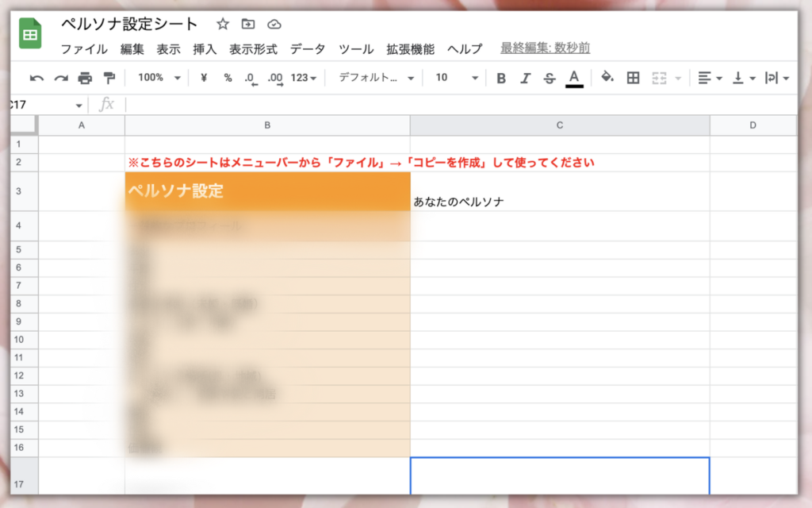
Task: Open the 最終編集: 数秒前 history link
Action: click(545, 48)
